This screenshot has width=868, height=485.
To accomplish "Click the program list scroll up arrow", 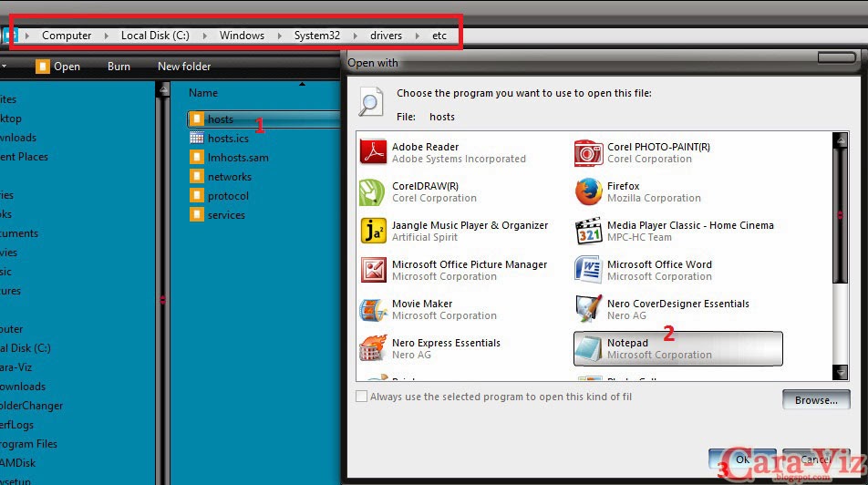I will point(841,139).
